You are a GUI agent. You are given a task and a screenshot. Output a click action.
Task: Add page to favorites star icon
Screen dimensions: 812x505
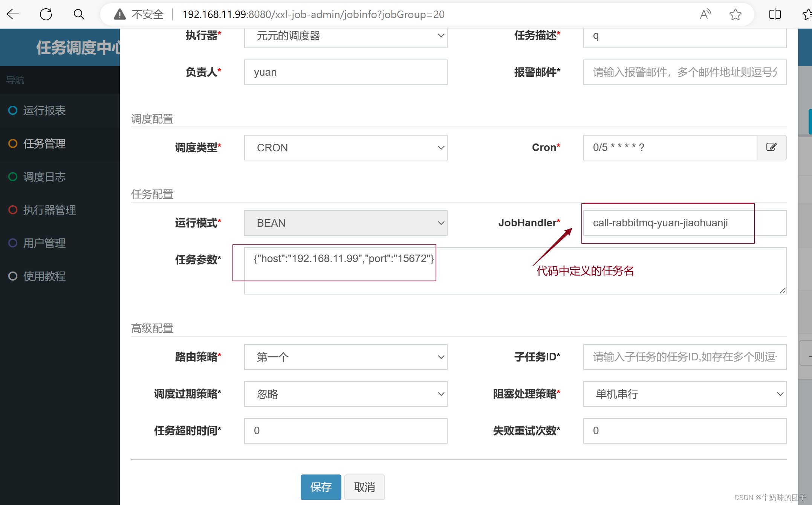[x=735, y=14]
